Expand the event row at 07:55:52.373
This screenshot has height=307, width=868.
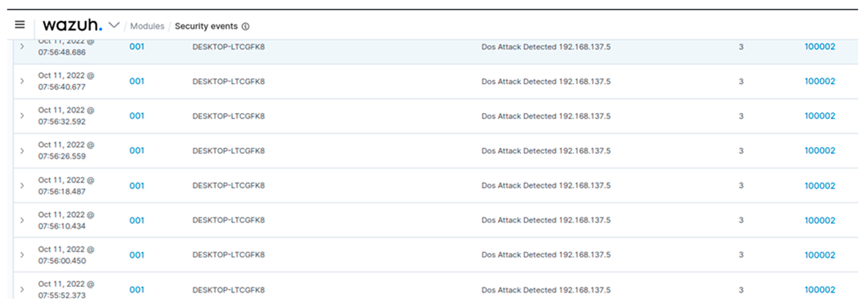point(22,290)
